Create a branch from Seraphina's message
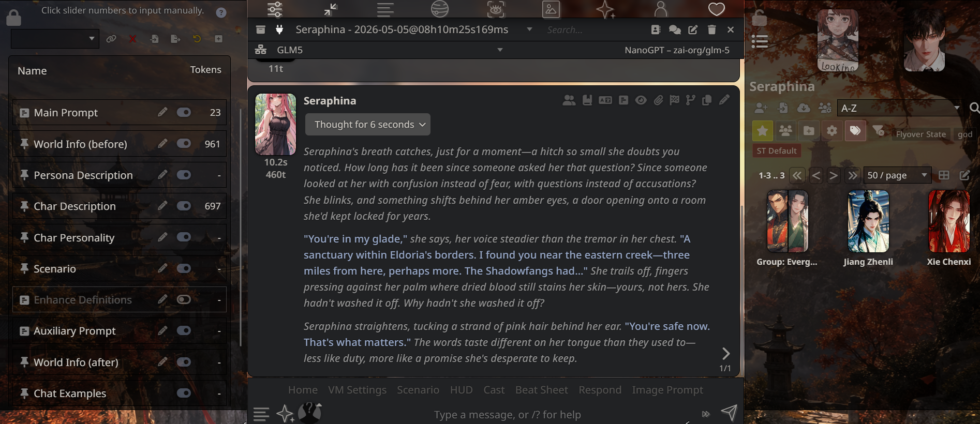The width and height of the screenshot is (980, 424). coord(690,100)
